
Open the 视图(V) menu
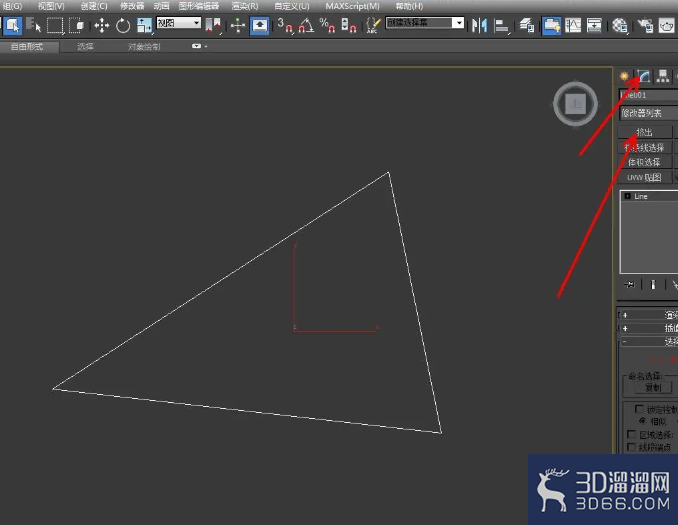pos(51,6)
